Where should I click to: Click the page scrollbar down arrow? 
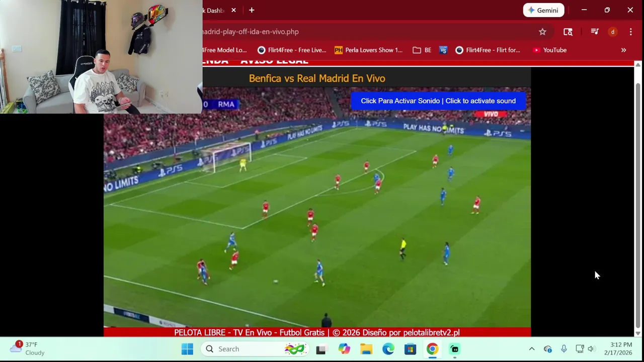[x=638, y=333]
